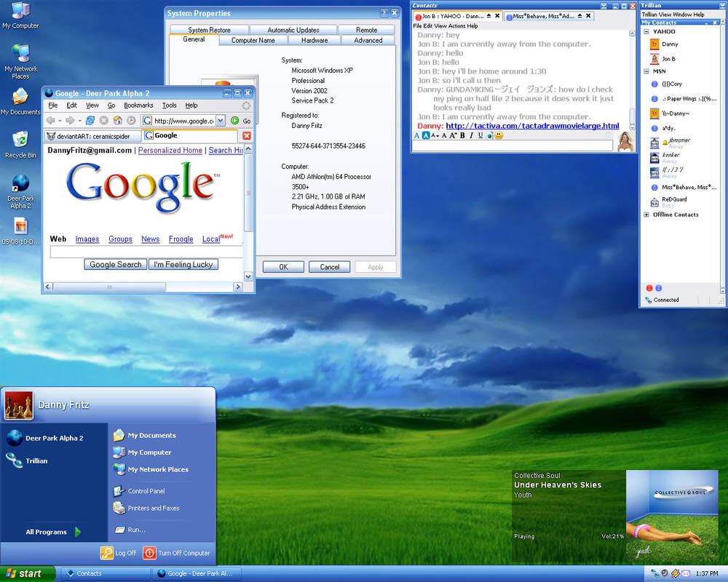Click the browser Back arrow button
This screenshot has height=582, width=728.
50,121
